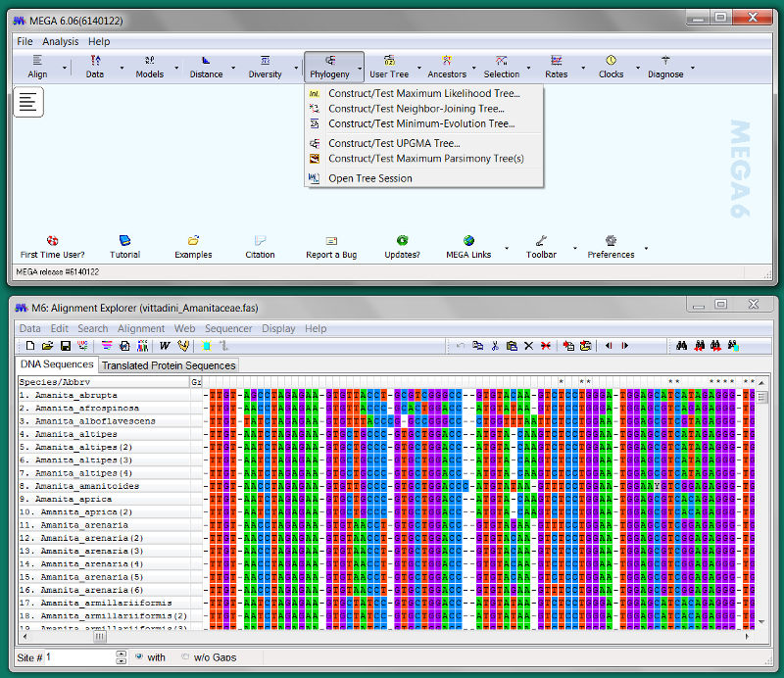
Task: Click the Examples button
Action: (193, 247)
